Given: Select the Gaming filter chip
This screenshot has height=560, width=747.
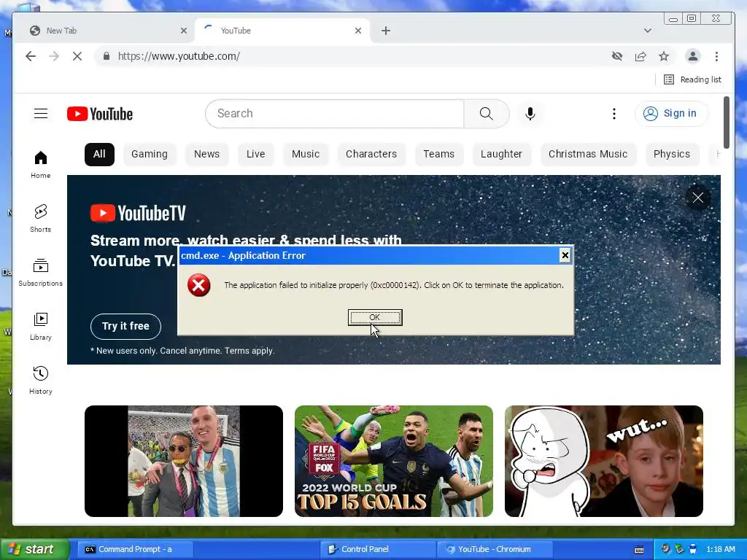Looking at the screenshot, I should [x=150, y=155].
